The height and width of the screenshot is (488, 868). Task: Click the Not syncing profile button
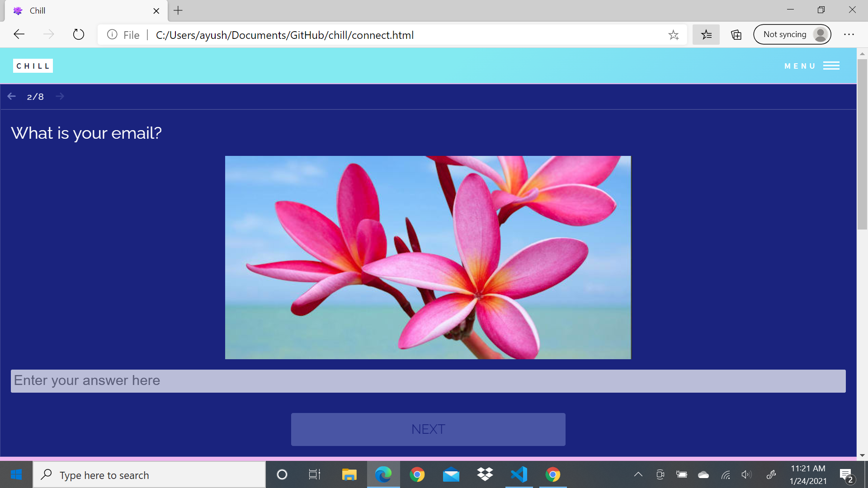pyautogui.click(x=792, y=35)
